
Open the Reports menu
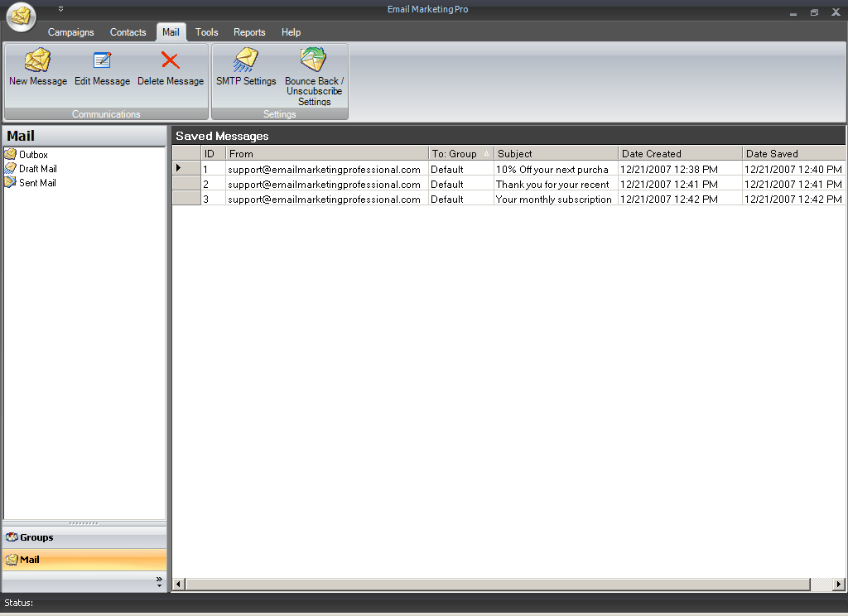pos(249,32)
